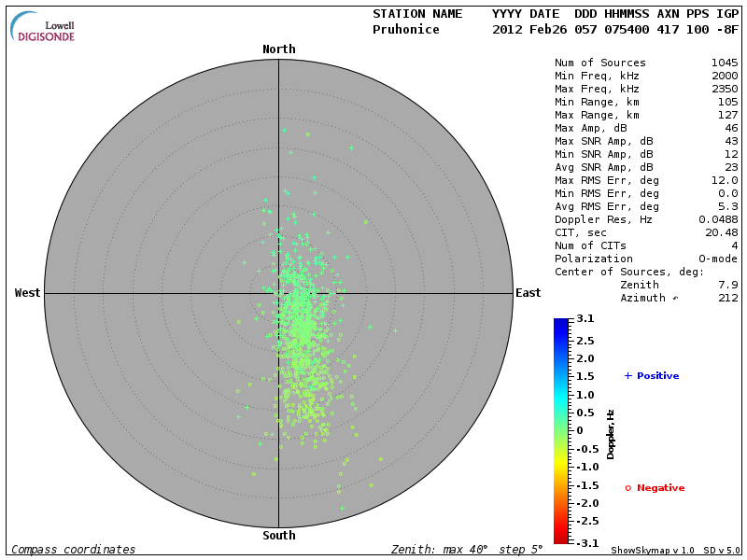Screen dimensions: 747x560
Task: Click the red bottom end of the Doppler bar
Action: pyautogui.click(x=561, y=538)
